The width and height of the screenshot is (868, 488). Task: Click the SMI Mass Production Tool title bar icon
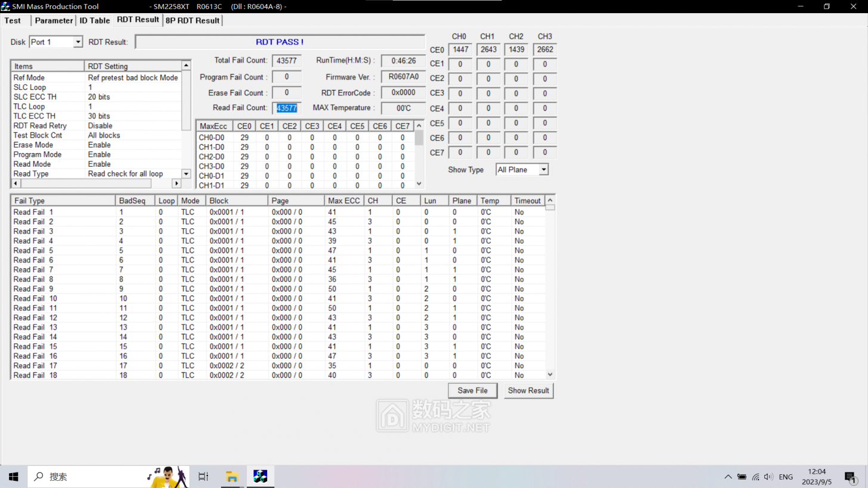coord(6,6)
